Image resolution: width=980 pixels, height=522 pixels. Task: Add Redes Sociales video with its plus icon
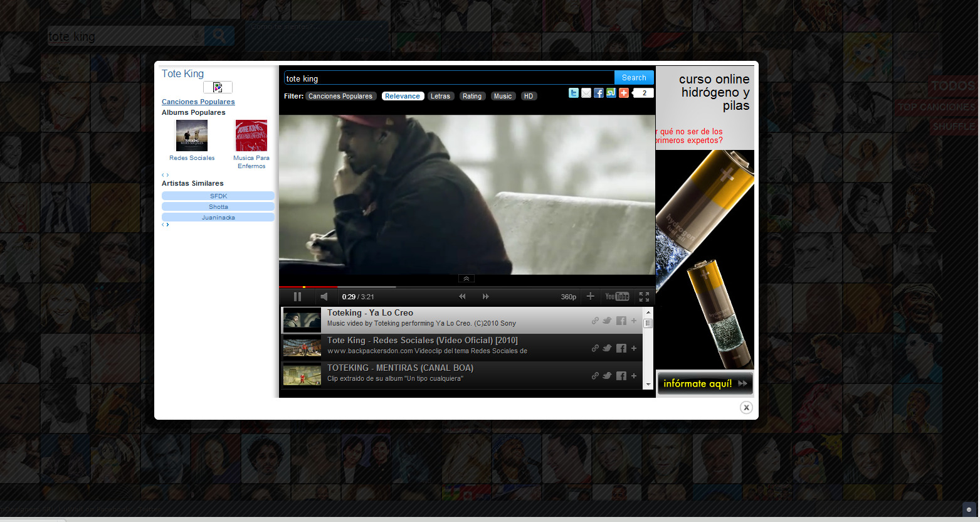[x=634, y=348]
